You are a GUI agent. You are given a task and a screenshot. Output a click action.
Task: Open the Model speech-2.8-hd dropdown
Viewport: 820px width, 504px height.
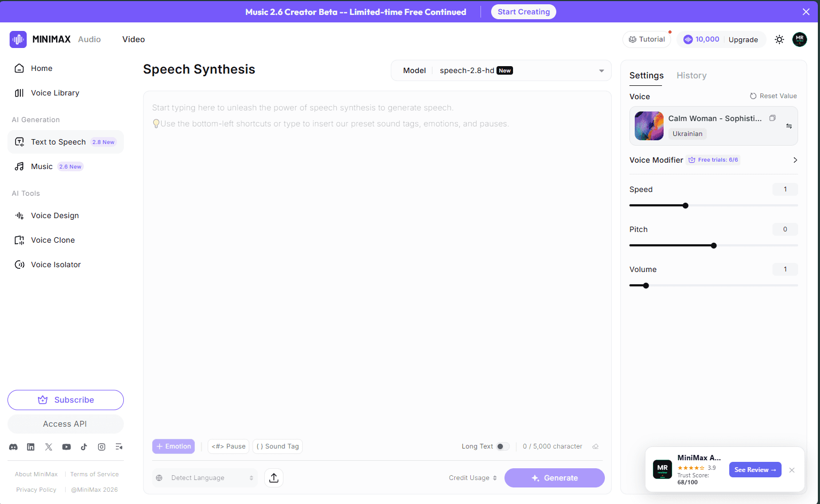tap(501, 70)
